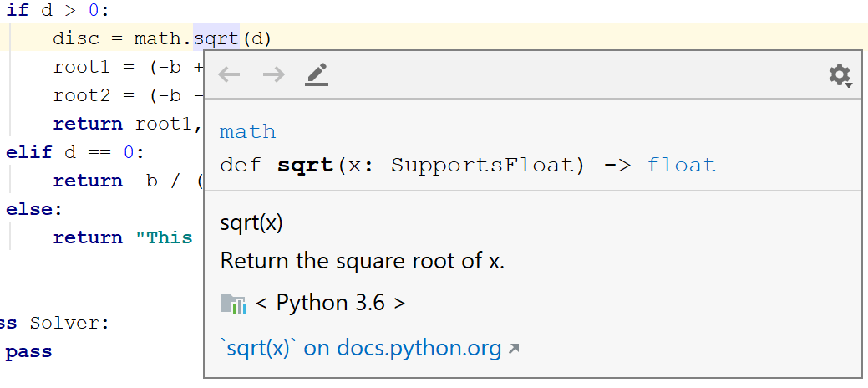Click the '< Python 3.6 >' label
868x388 pixels.
(330, 303)
